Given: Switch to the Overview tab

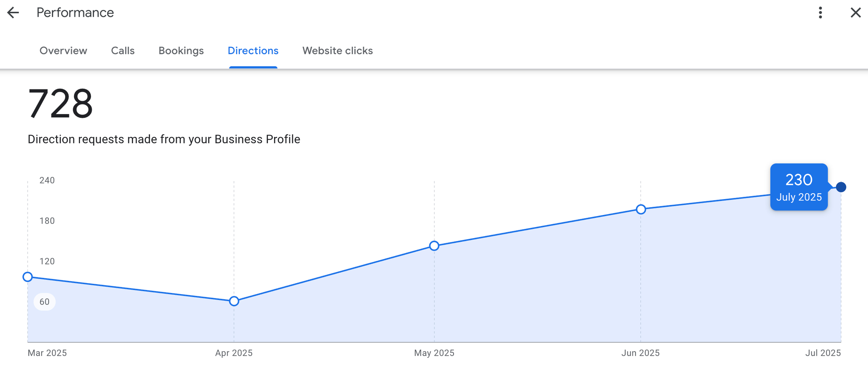Looking at the screenshot, I should 63,51.
